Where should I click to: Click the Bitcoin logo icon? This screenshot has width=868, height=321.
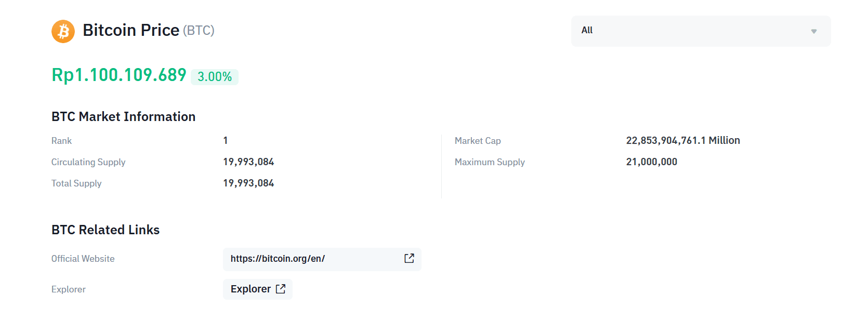click(x=62, y=31)
